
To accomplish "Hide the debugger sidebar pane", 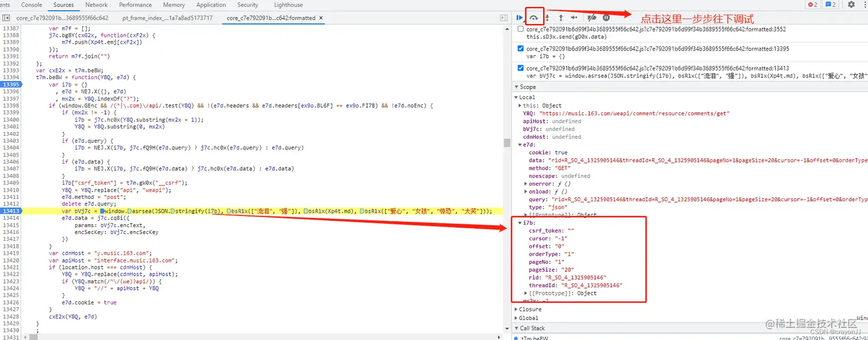I will [x=505, y=18].
